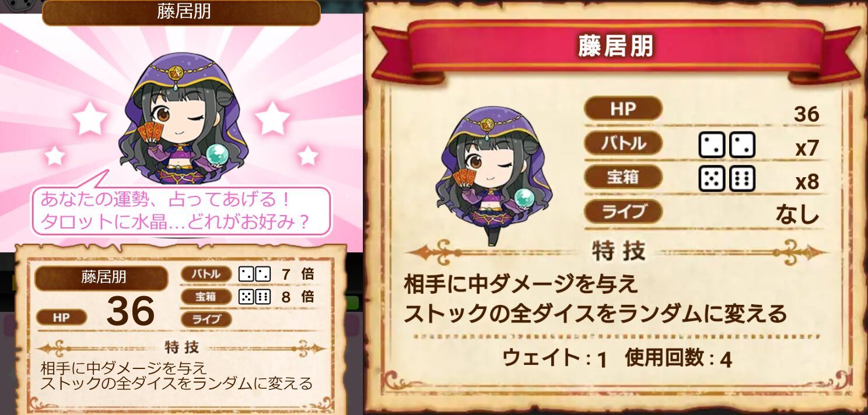Click the crystal ball on the left character
868x415 pixels.
(x=219, y=156)
